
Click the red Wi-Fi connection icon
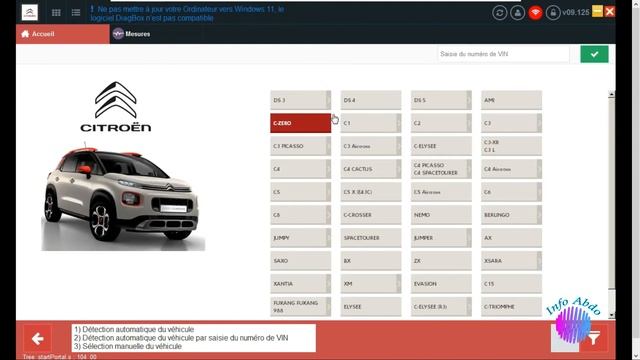click(x=536, y=13)
